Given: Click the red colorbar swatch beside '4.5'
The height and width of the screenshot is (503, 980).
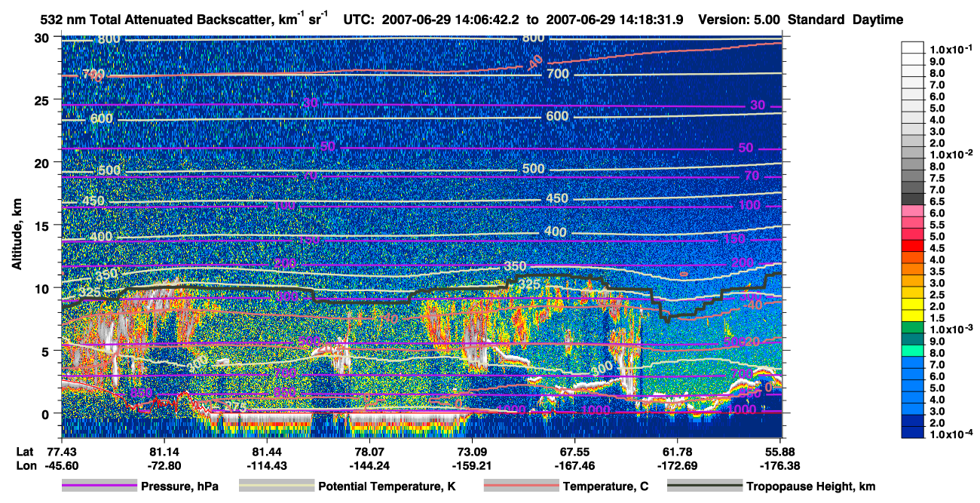Looking at the screenshot, I should (x=913, y=245).
